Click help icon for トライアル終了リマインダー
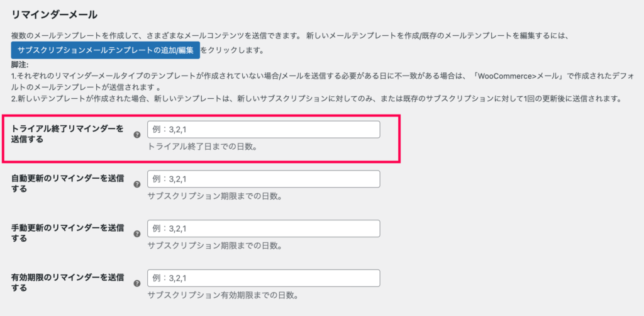 click(137, 135)
